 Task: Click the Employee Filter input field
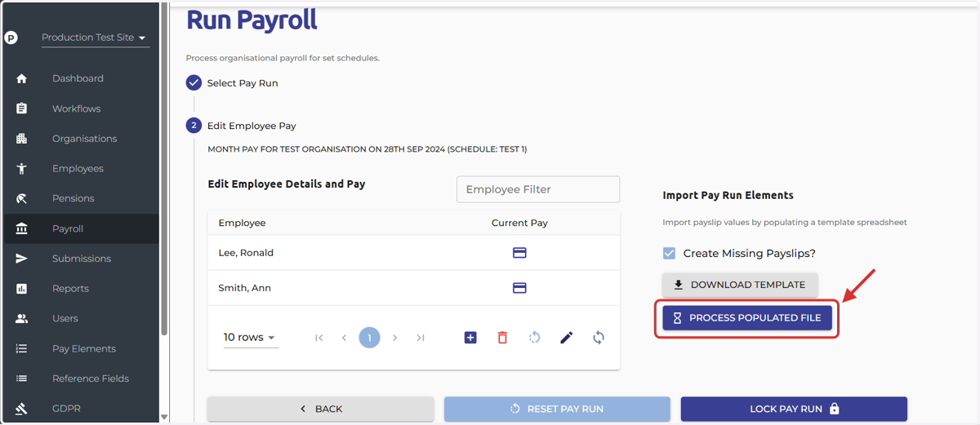point(538,189)
